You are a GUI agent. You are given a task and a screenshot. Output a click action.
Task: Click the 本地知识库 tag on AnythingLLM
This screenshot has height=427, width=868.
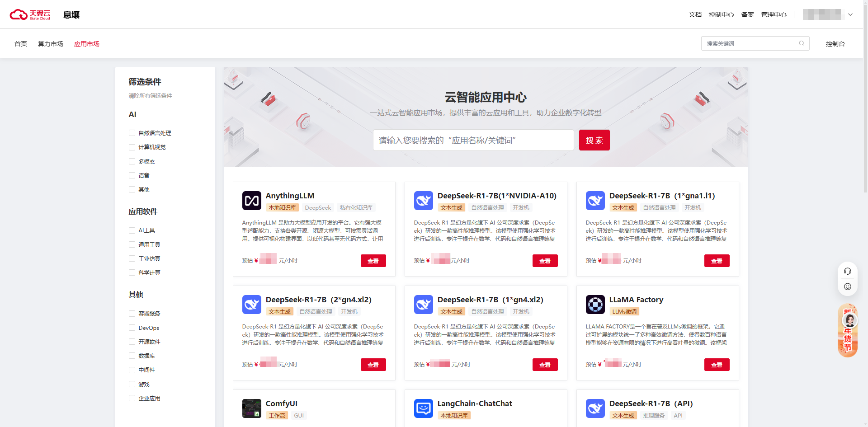pos(283,208)
